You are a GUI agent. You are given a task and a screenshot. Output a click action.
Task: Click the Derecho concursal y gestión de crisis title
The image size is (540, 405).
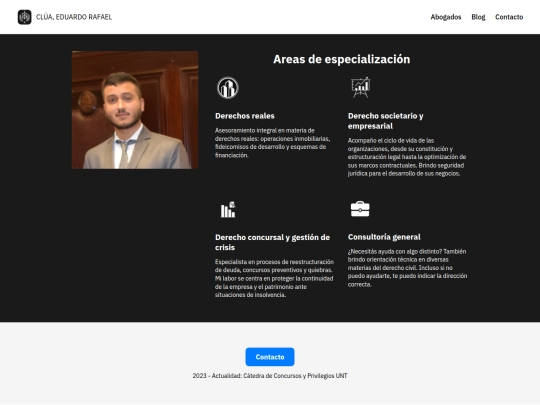click(x=272, y=242)
